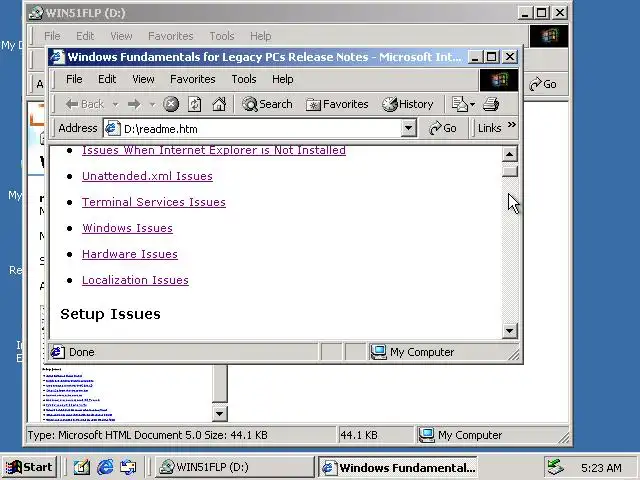
Task: Expand the address bar dropdown list
Action: pyautogui.click(x=408, y=129)
